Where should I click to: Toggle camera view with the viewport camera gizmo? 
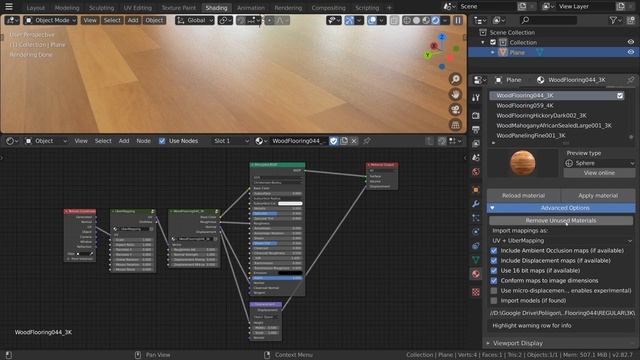coord(455,109)
